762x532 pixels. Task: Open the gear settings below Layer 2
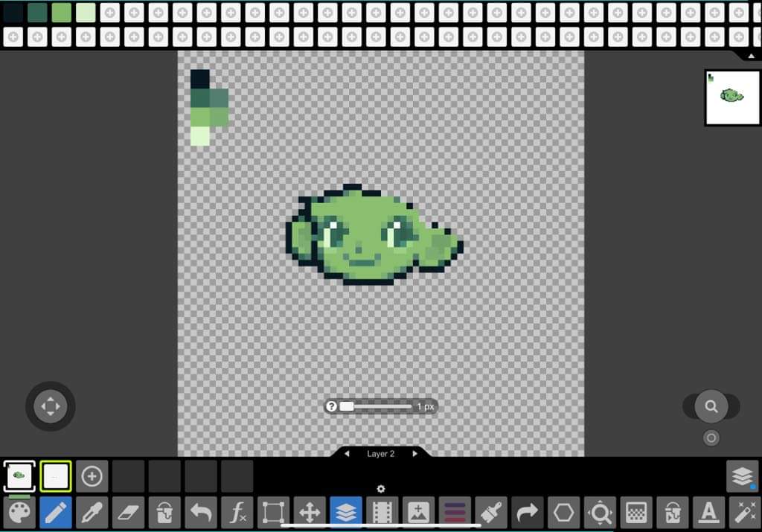pyautogui.click(x=381, y=489)
